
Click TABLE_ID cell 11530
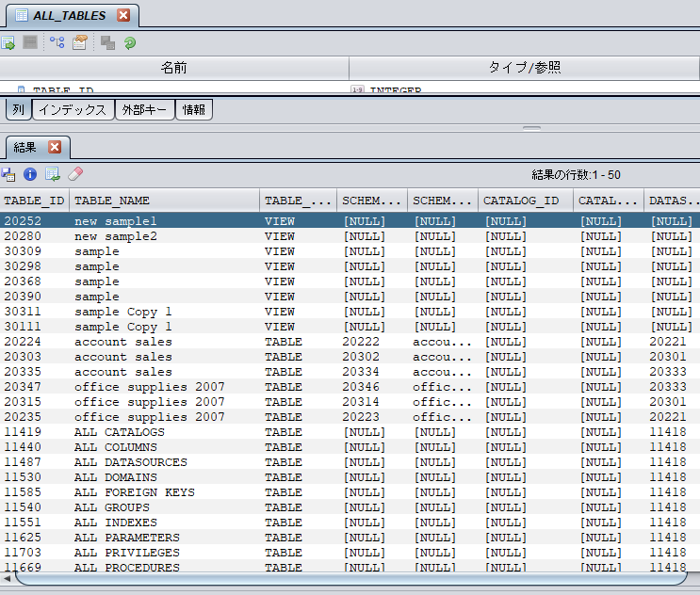(x=34, y=477)
